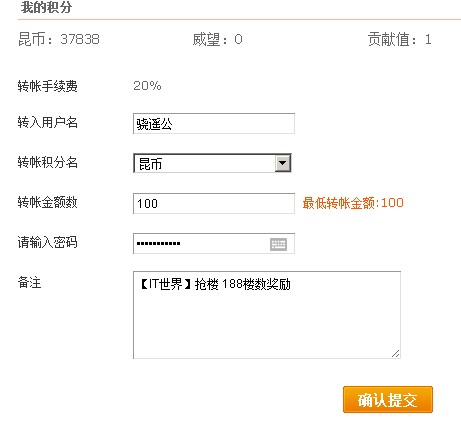Viewport: 461px width, 428px height.
Task: Click the 转帐金额数 field containing 100
Action: 214,203
